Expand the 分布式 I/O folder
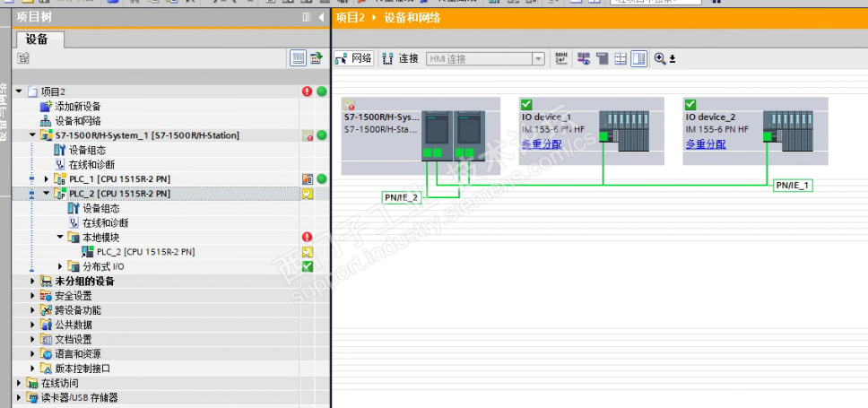This screenshot has height=408, width=868. [61, 266]
